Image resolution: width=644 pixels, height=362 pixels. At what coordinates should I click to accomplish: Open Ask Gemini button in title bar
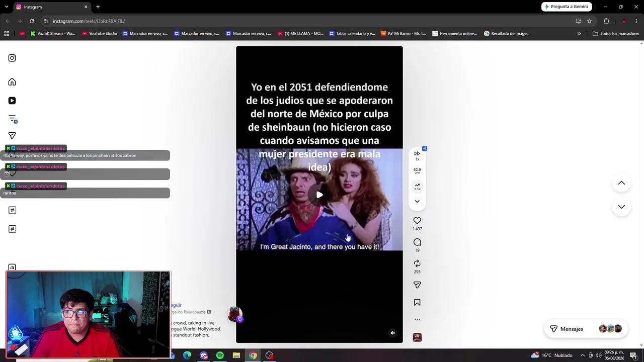point(567,7)
